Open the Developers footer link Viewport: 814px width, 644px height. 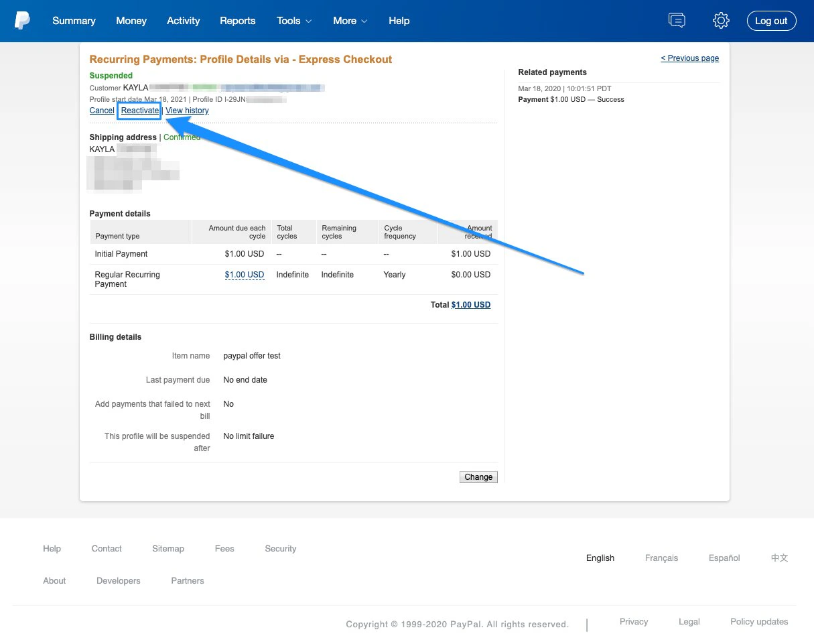[x=118, y=580]
